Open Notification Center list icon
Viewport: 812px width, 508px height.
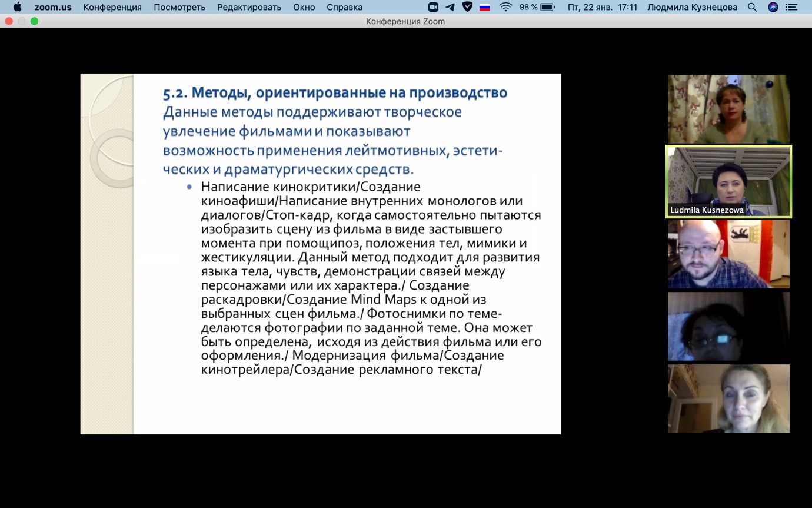coord(792,7)
